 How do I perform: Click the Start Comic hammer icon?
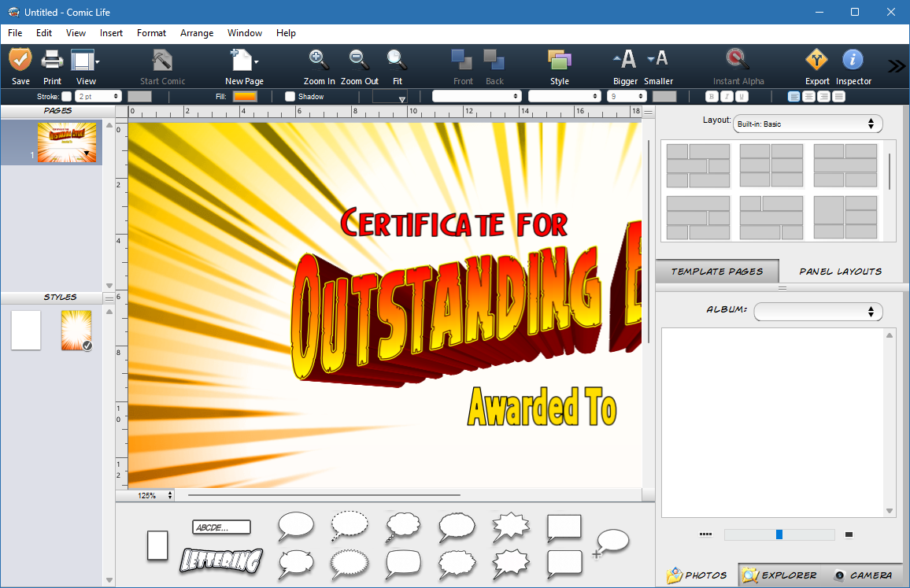162,60
